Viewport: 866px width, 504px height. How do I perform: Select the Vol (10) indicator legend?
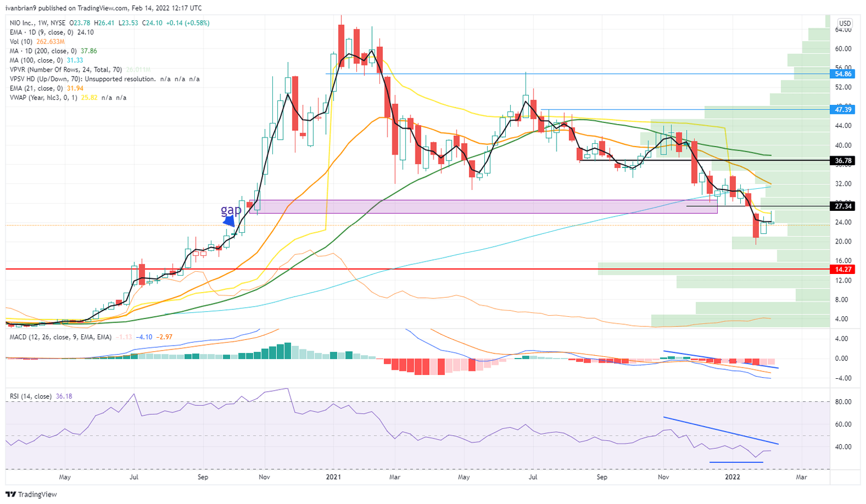coord(21,42)
